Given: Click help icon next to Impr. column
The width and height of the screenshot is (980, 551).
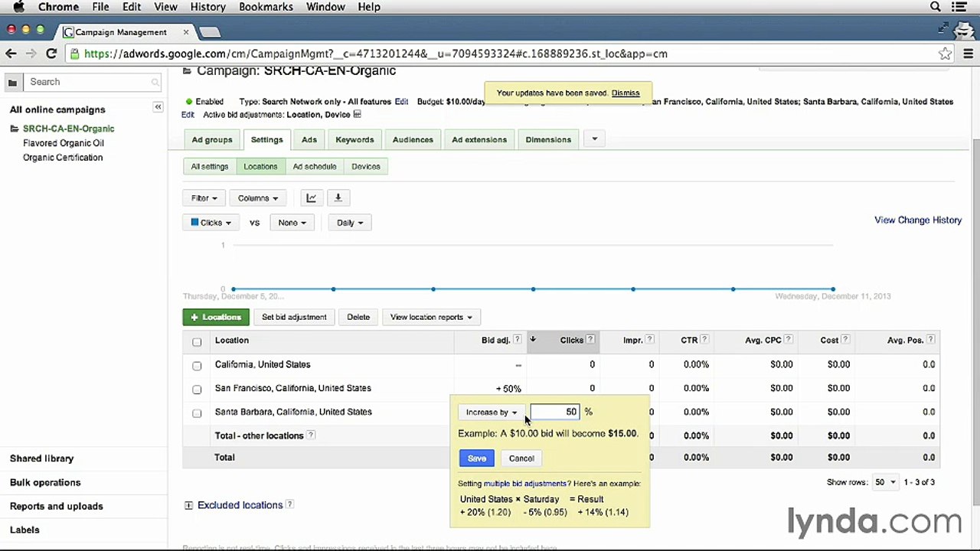Looking at the screenshot, I should point(649,340).
